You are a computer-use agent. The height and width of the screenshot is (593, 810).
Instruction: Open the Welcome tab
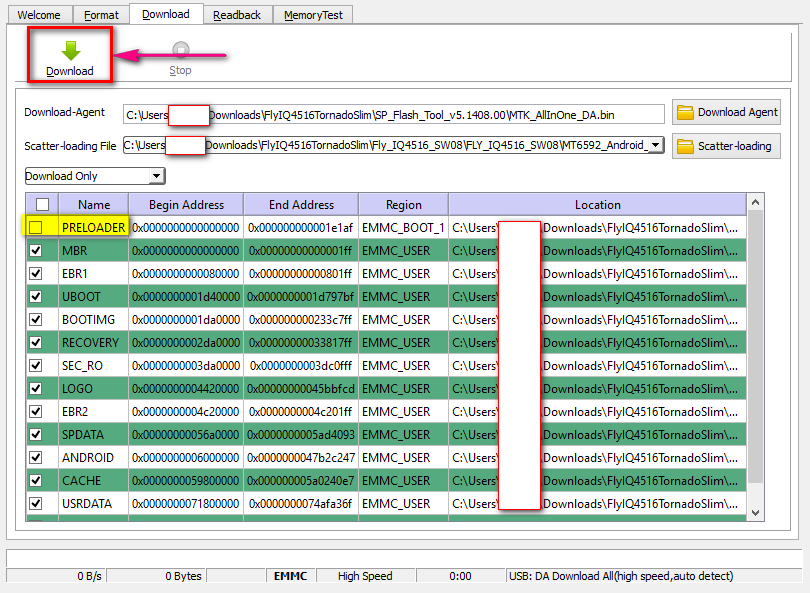(x=39, y=15)
